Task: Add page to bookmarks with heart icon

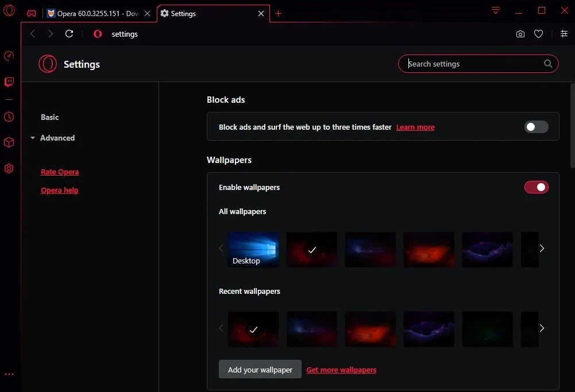Action: tap(538, 34)
